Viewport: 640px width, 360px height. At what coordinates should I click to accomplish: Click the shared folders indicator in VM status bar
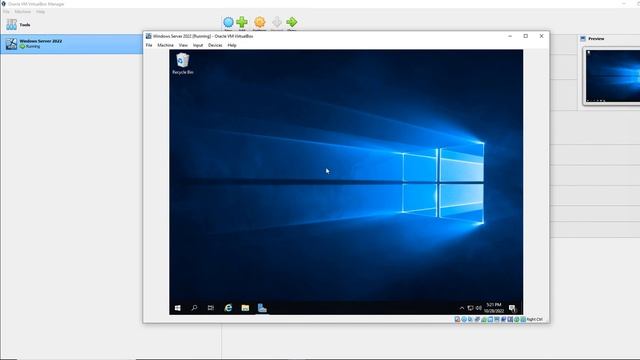(490, 320)
